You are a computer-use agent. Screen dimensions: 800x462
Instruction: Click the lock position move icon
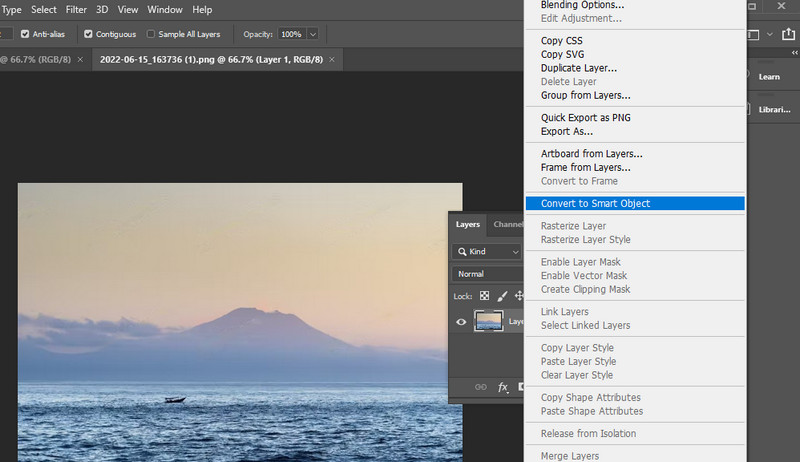click(519, 296)
